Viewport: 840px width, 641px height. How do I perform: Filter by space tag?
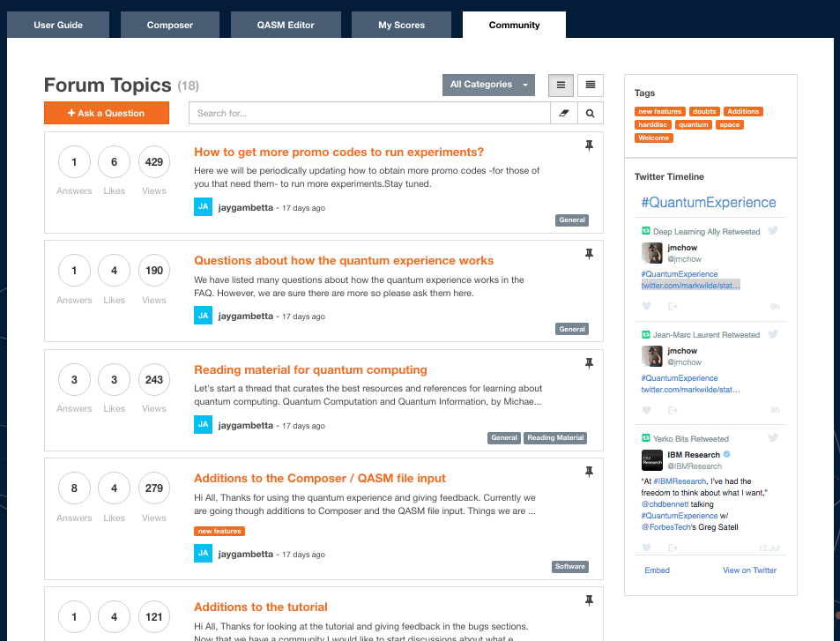729,125
